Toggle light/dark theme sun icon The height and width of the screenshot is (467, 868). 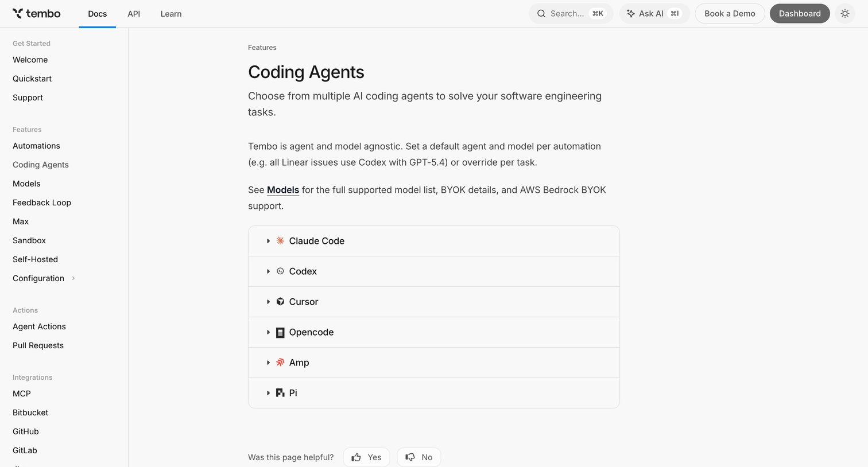[x=844, y=13]
